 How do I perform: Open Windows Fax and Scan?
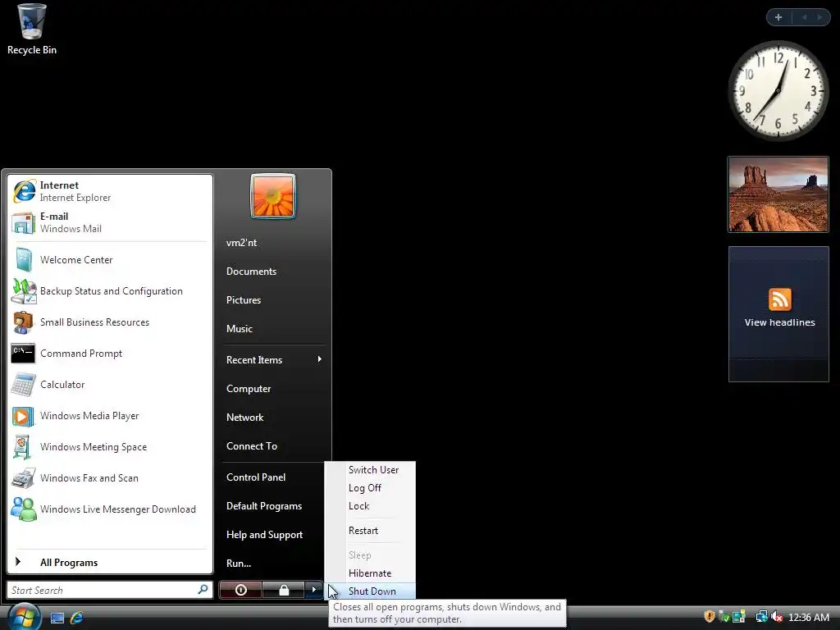(x=110, y=478)
